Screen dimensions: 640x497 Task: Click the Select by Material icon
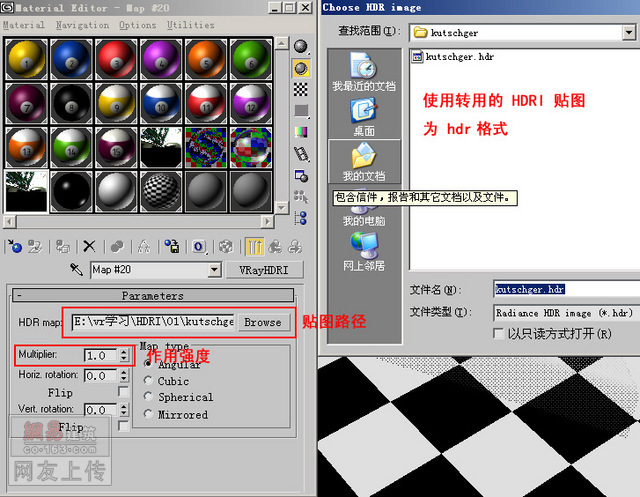pos(301,197)
